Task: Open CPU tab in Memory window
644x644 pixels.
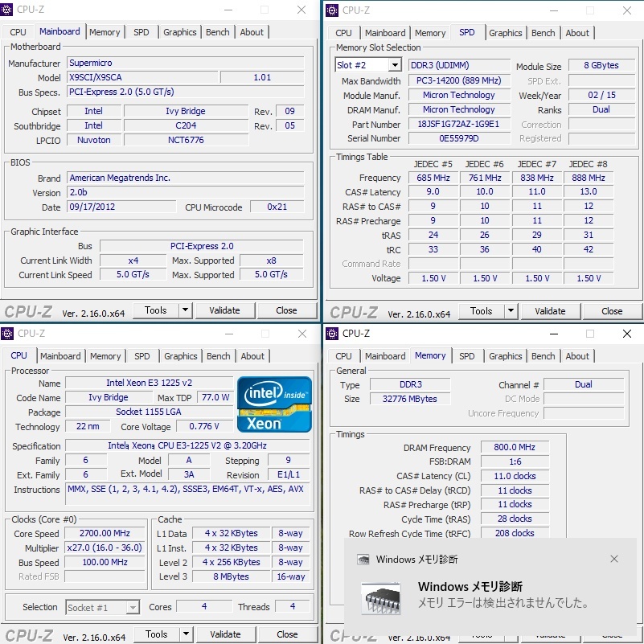Action: tap(343, 356)
